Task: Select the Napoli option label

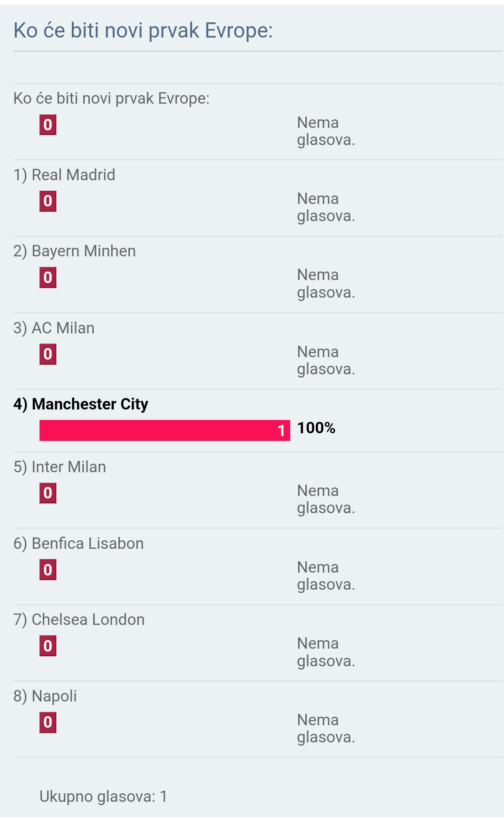Action: click(x=45, y=696)
